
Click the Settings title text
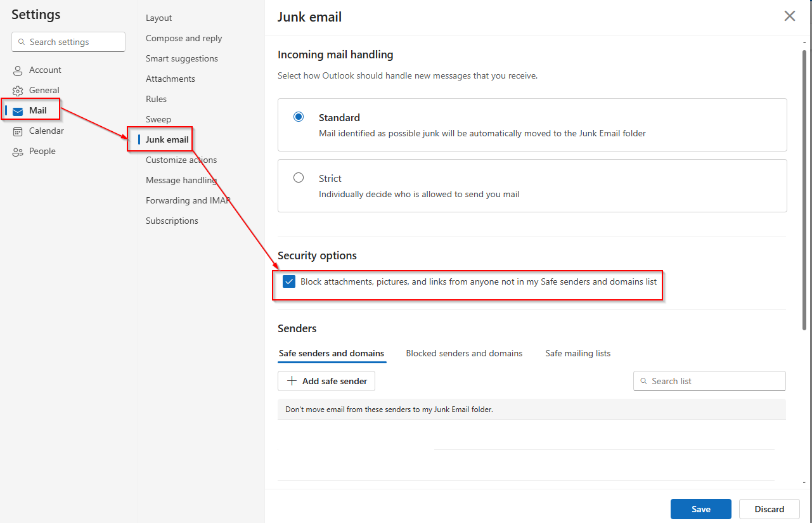click(36, 14)
